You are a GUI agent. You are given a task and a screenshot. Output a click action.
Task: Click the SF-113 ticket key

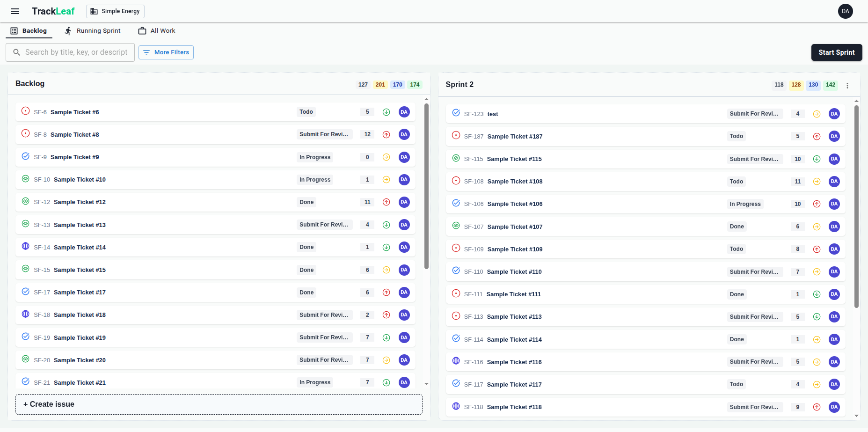pos(473,317)
